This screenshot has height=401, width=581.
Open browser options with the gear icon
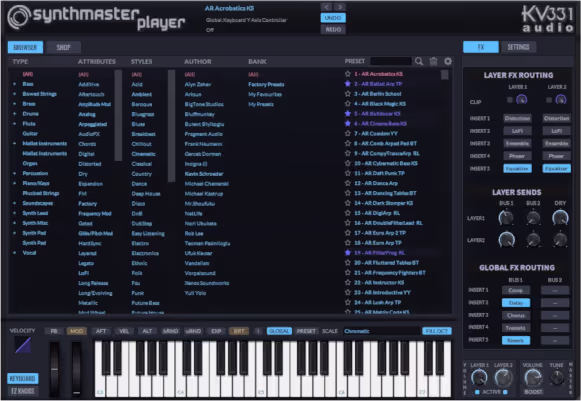coord(448,61)
